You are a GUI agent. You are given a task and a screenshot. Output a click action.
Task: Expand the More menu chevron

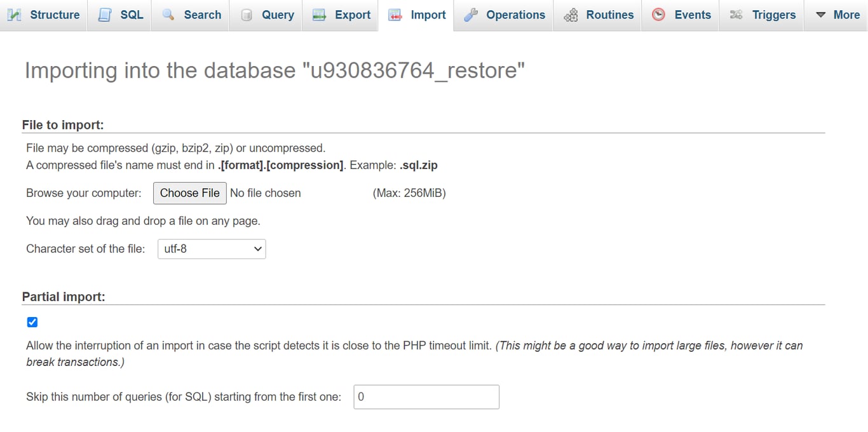pyautogui.click(x=820, y=14)
